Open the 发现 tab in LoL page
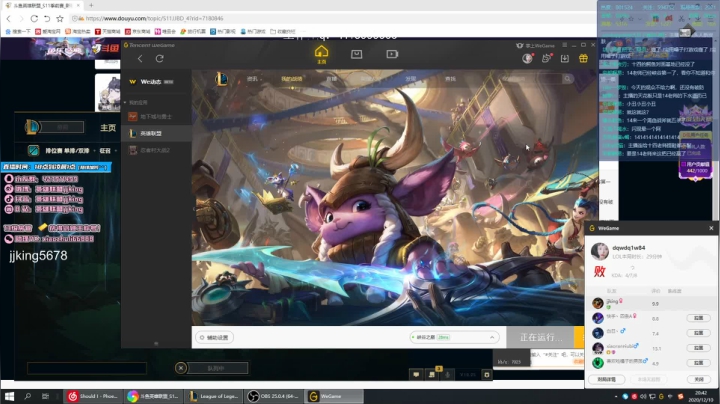This screenshot has width=720, height=404. pos(411,79)
